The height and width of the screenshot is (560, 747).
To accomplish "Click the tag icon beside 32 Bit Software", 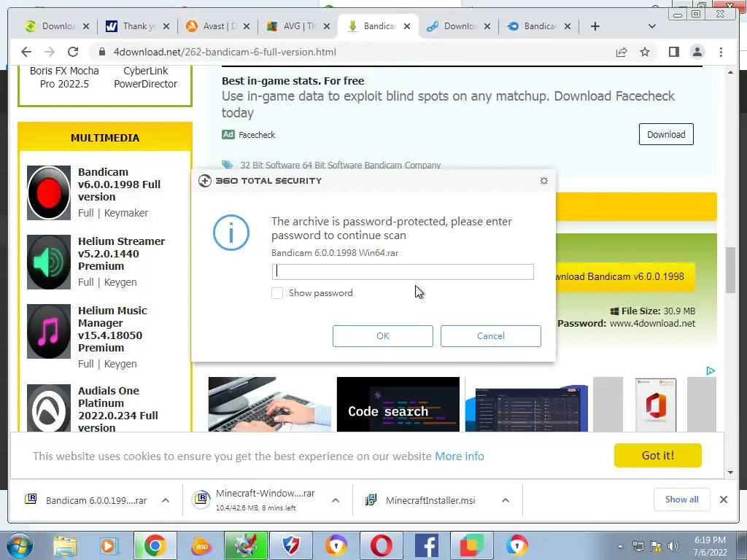I will (x=228, y=165).
